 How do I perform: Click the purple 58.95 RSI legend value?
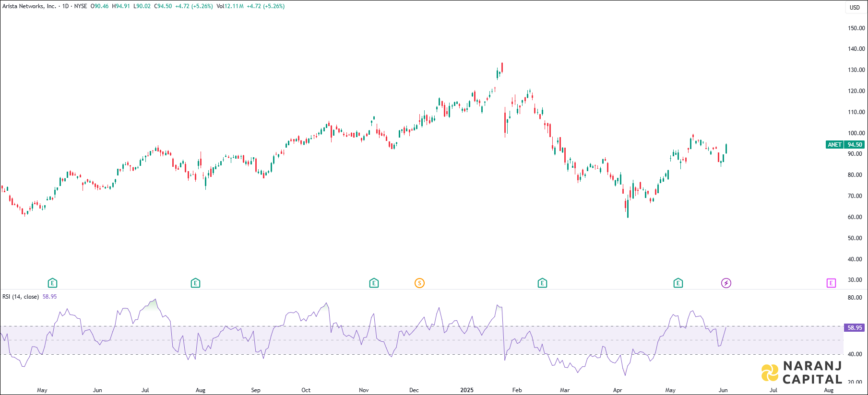coord(49,297)
